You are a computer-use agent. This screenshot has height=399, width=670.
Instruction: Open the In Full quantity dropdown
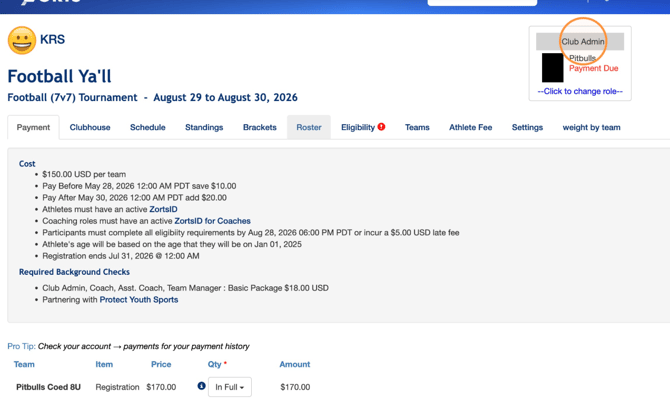coord(229,387)
